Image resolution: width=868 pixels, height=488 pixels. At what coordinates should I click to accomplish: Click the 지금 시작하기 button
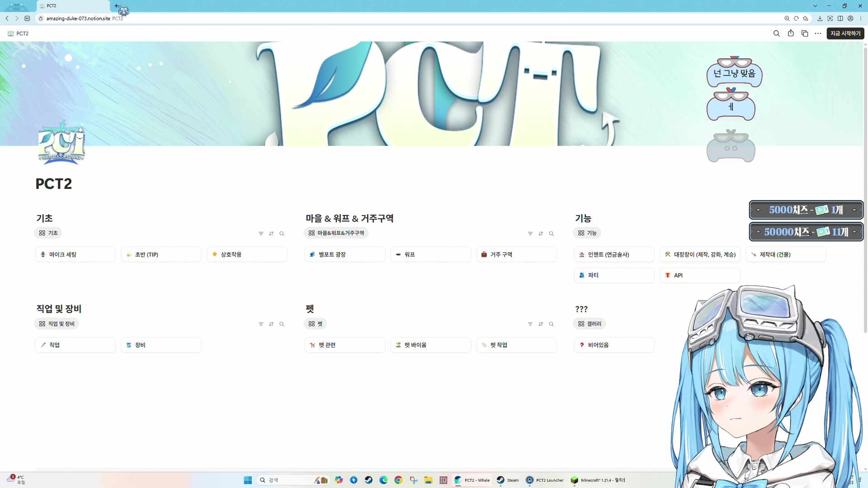pos(845,33)
